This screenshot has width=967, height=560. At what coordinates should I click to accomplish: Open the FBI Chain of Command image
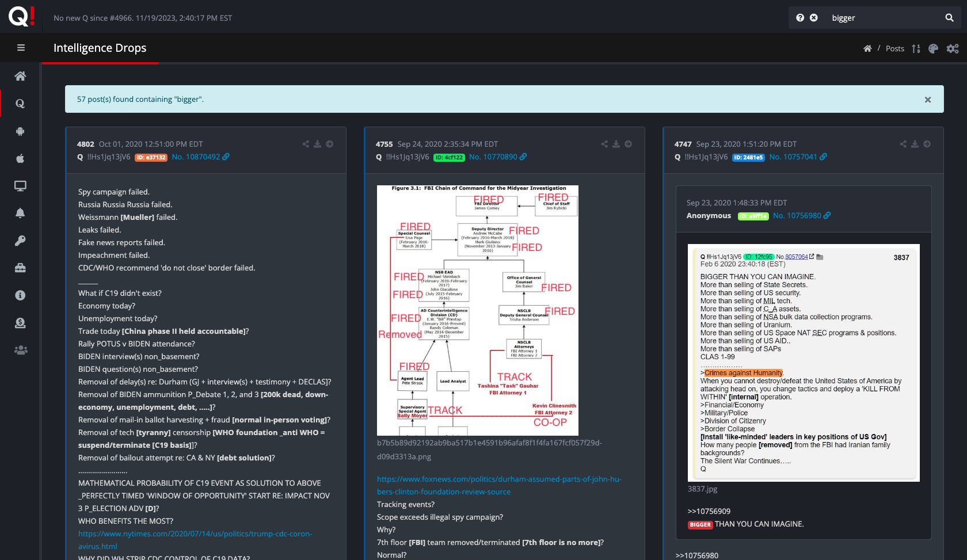click(477, 310)
